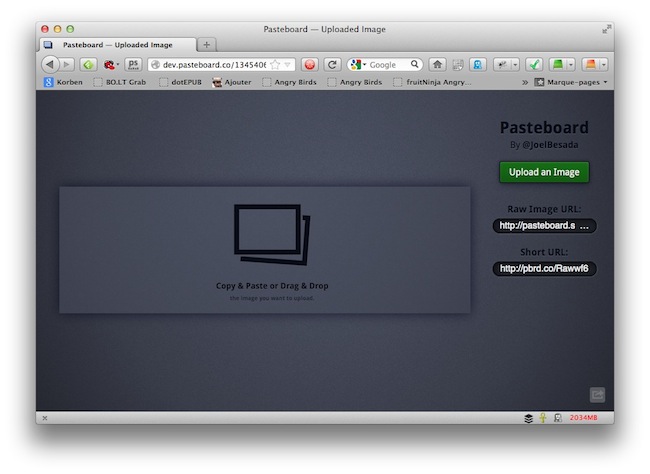Click the red stop button icon
The image size is (650, 474).
[310, 65]
